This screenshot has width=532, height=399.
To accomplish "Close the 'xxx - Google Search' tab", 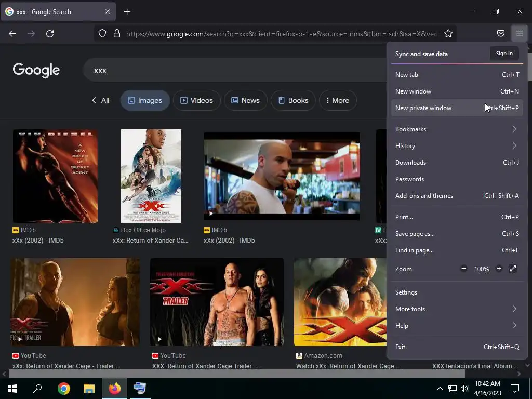I will tap(107, 11).
